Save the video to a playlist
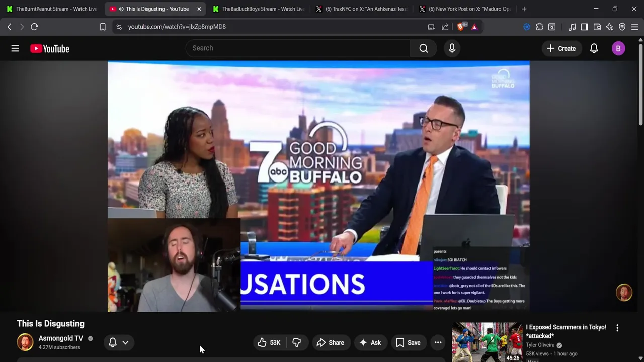Image resolution: width=644 pixels, height=362 pixels. tap(408, 343)
